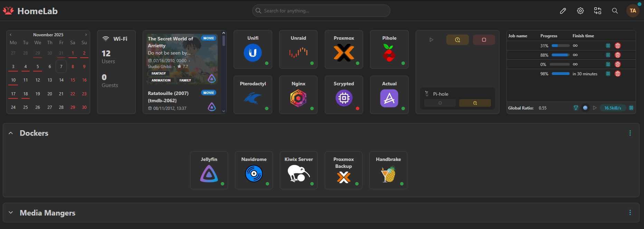The height and width of the screenshot is (229, 644).
Task: Open the Dockers section kebab menu
Action: click(x=630, y=133)
